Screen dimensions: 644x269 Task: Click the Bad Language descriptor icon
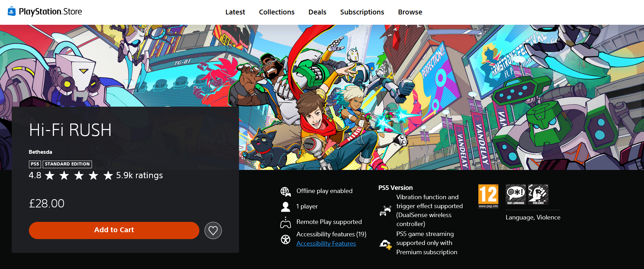pos(516,194)
